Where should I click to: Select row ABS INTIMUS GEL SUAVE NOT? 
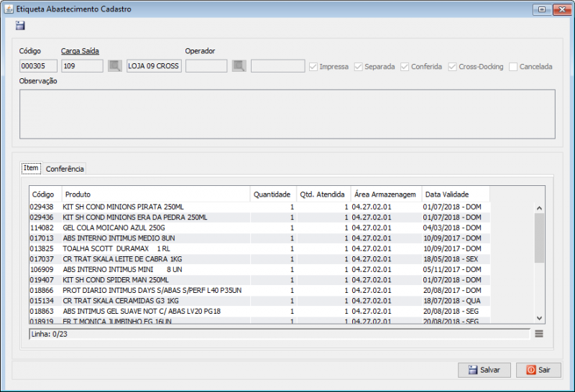click(259, 312)
